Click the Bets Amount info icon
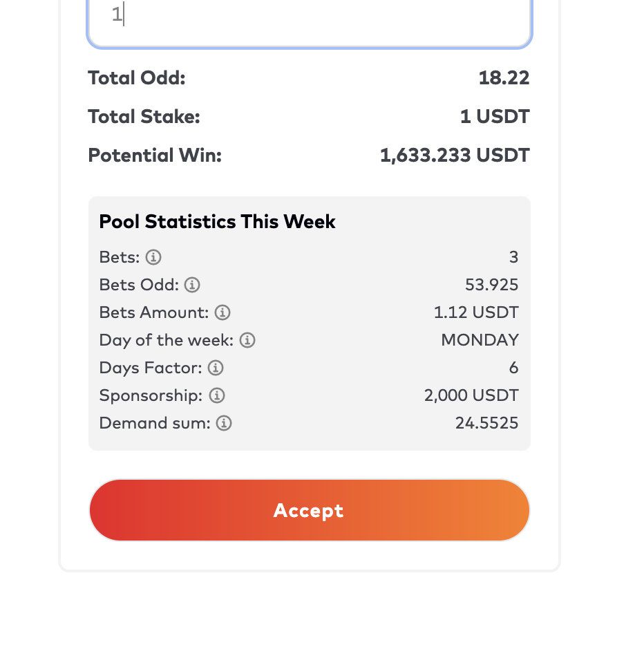Screen dimensions: 644x647 point(222,312)
